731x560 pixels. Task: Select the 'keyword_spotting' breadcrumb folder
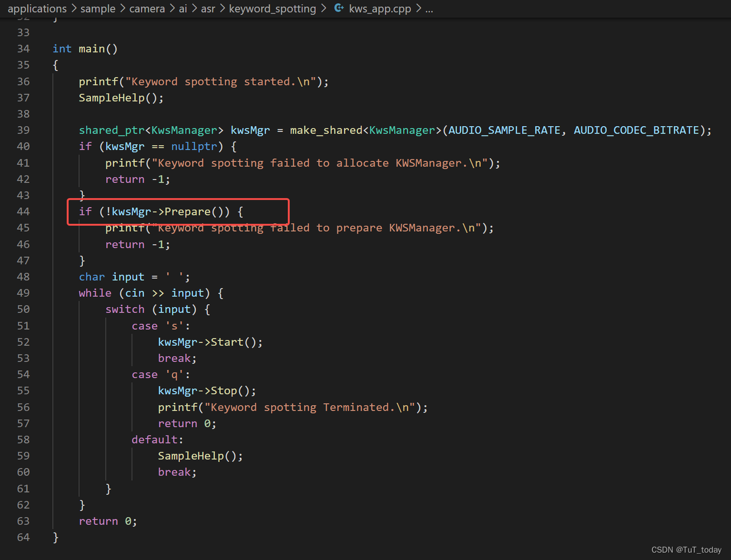coord(272,9)
